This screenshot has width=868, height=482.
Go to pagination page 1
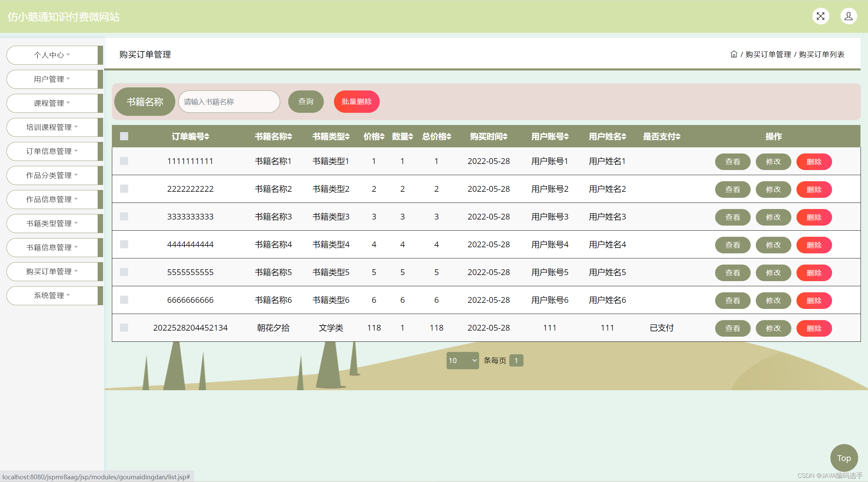tap(516, 360)
